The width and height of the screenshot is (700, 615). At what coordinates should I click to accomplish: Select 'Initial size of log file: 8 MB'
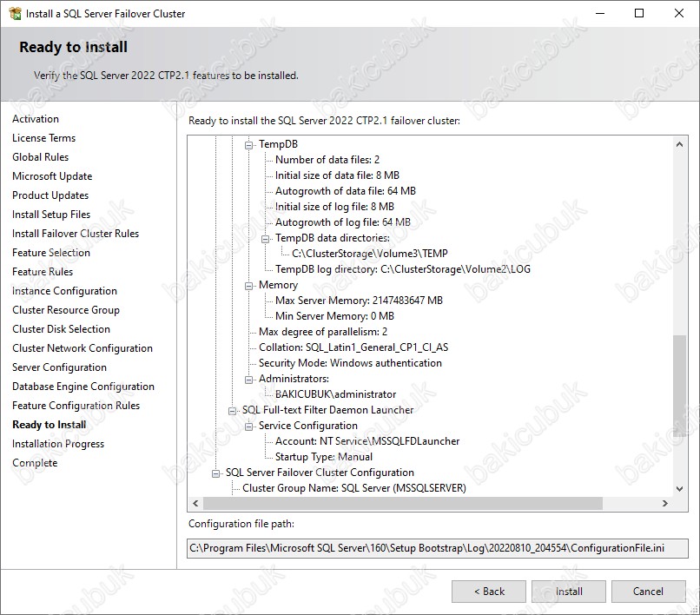point(335,207)
